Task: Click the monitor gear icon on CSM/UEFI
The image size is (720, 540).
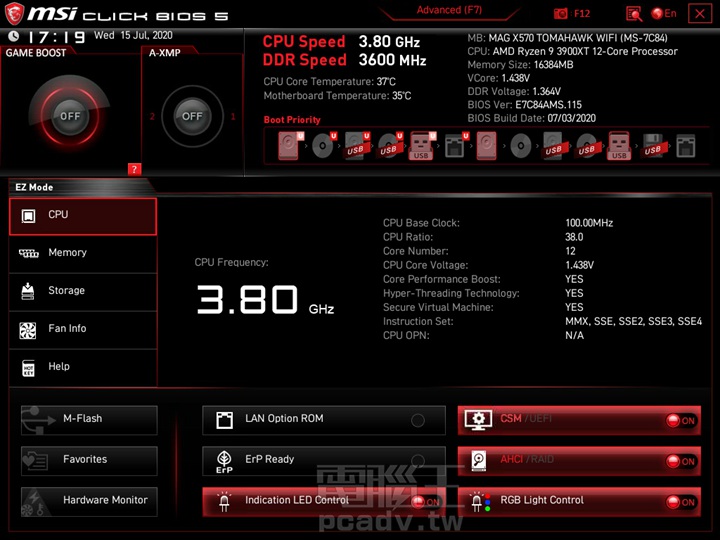Action: pos(478,420)
